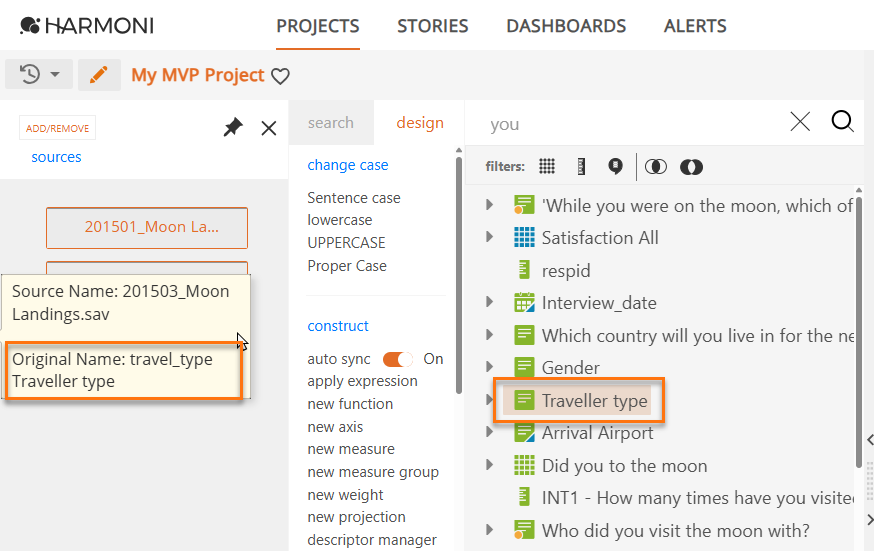Choose new axis

(335, 427)
